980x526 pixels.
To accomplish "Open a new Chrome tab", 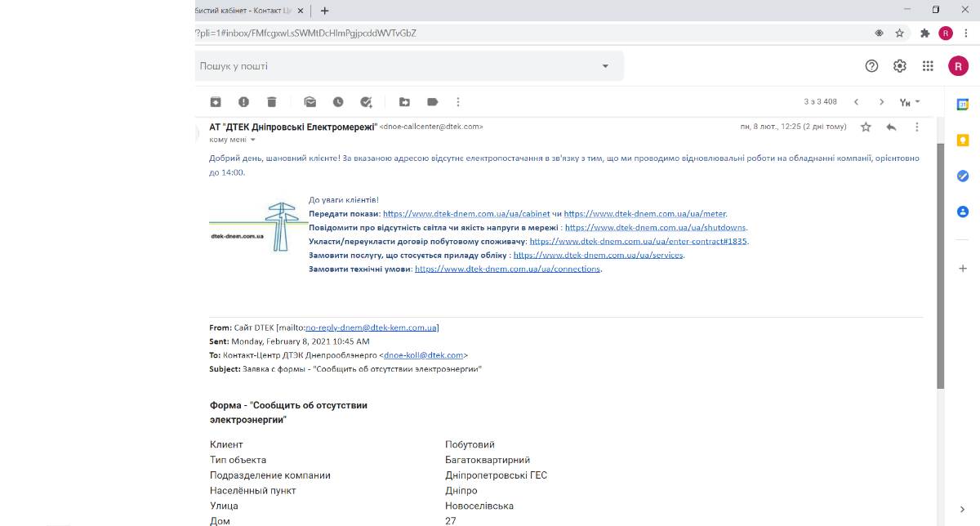I will click(x=325, y=11).
